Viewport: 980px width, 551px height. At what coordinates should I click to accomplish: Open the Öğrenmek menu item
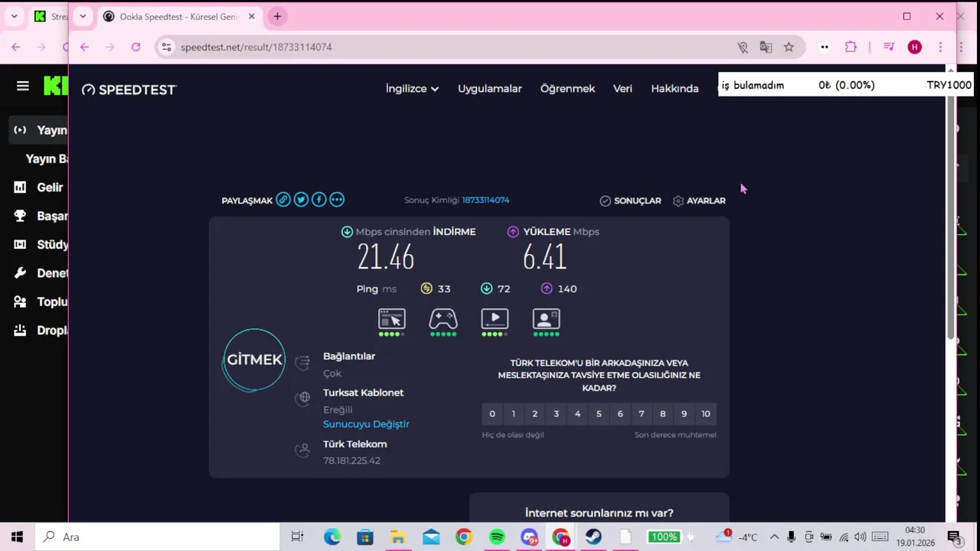pos(567,89)
